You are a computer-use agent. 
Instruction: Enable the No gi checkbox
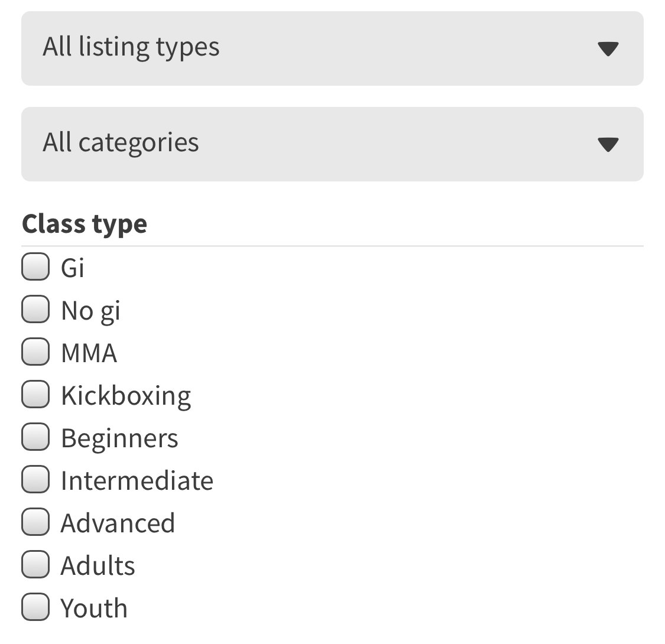coord(35,310)
